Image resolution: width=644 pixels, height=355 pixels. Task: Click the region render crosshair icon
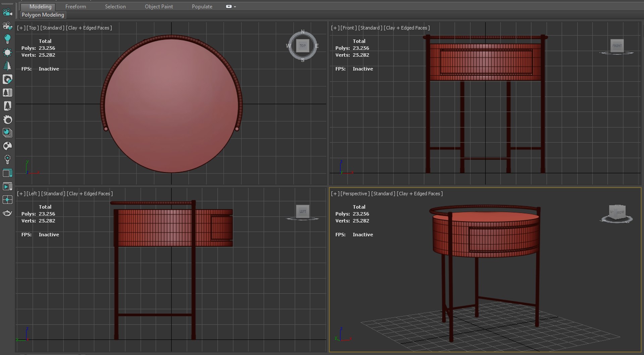point(7,200)
